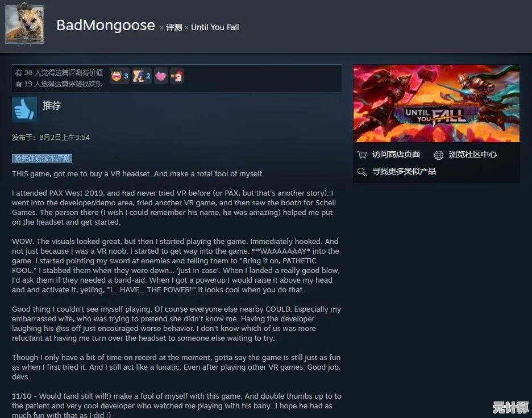Click the posted date 8月2日上午3:54

[64, 138]
